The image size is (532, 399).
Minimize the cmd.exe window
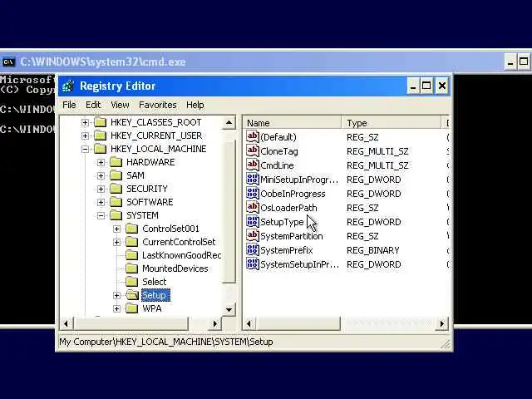(510, 62)
